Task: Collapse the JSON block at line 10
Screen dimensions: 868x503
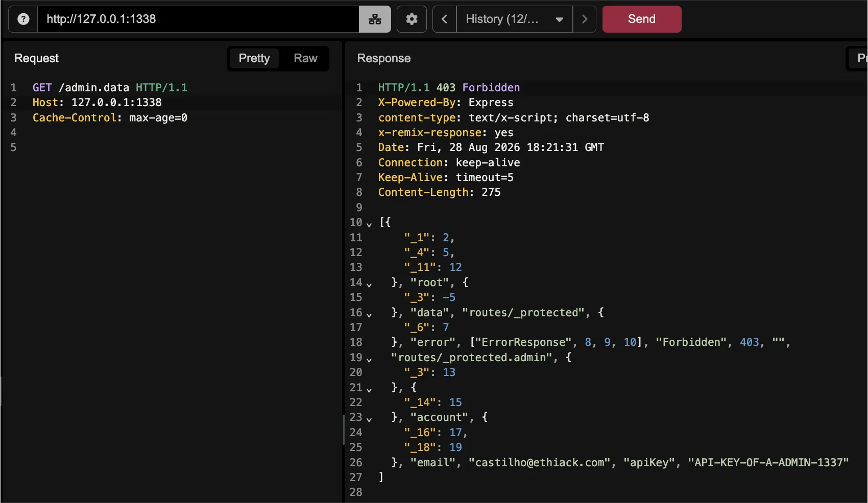Action: pyautogui.click(x=369, y=223)
